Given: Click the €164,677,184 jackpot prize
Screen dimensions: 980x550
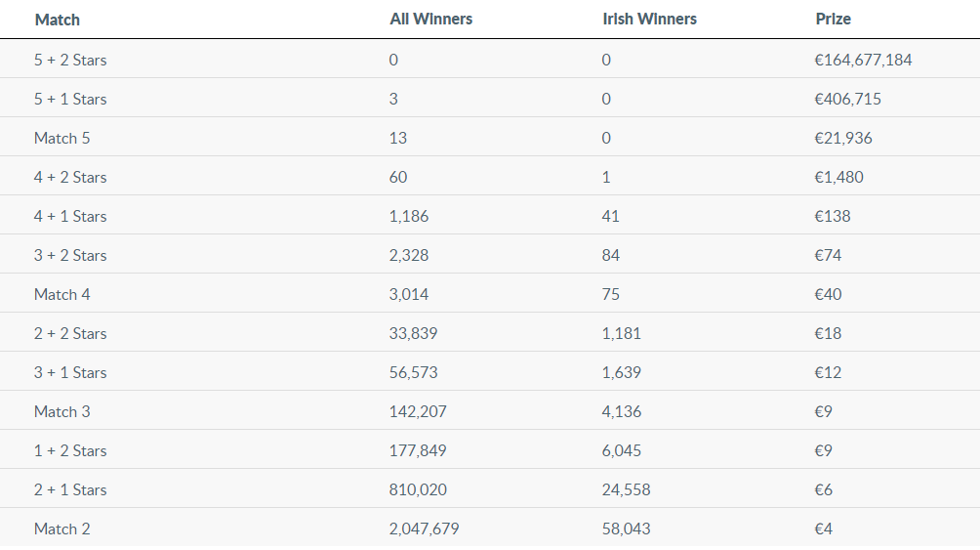Looking at the screenshot, I should pos(863,60).
